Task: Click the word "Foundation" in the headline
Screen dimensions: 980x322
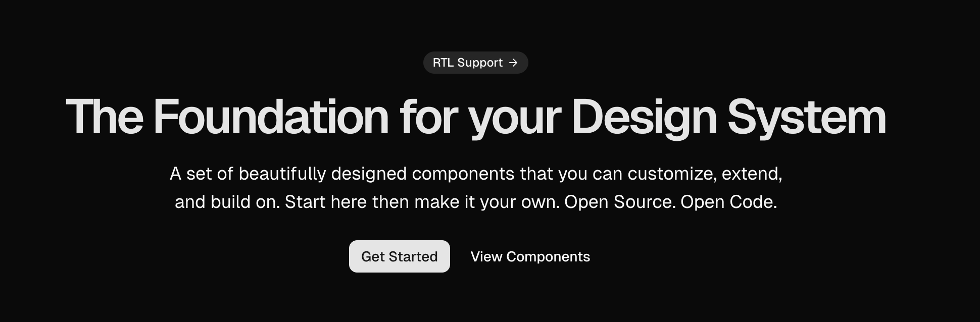Action: coord(271,117)
